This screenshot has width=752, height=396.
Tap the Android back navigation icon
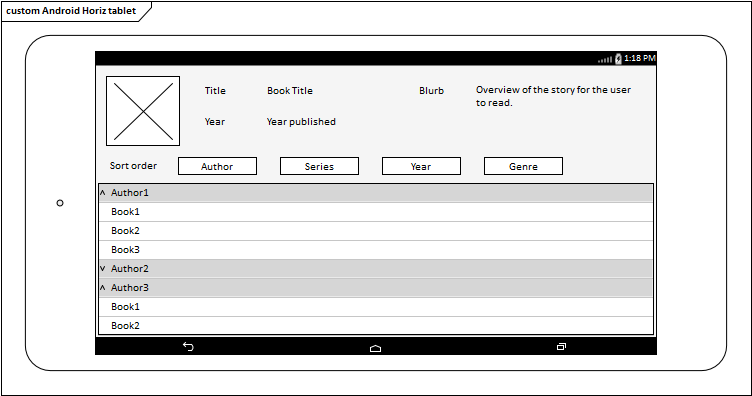coord(188,346)
